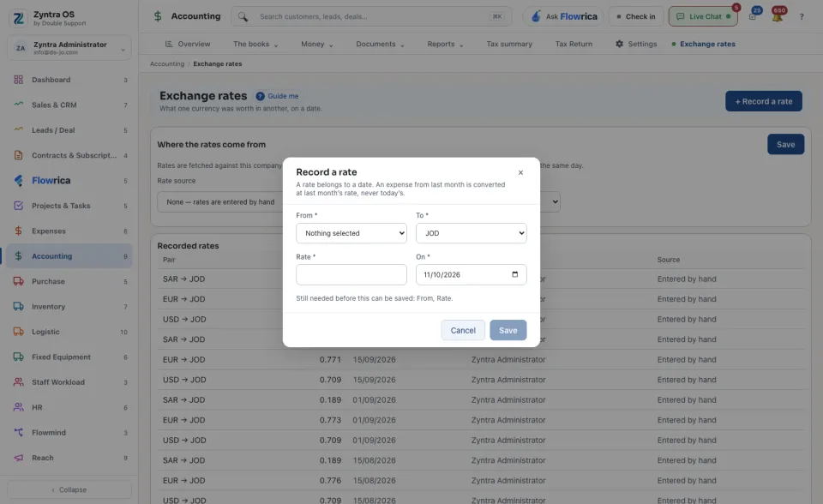Open the Tax Return tab
The width and height of the screenshot is (823, 504).
(574, 44)
